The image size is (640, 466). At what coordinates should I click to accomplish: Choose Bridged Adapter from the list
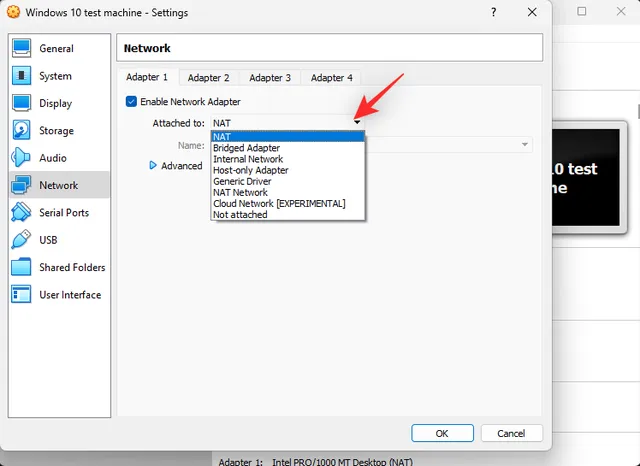(x=246, y=148)
